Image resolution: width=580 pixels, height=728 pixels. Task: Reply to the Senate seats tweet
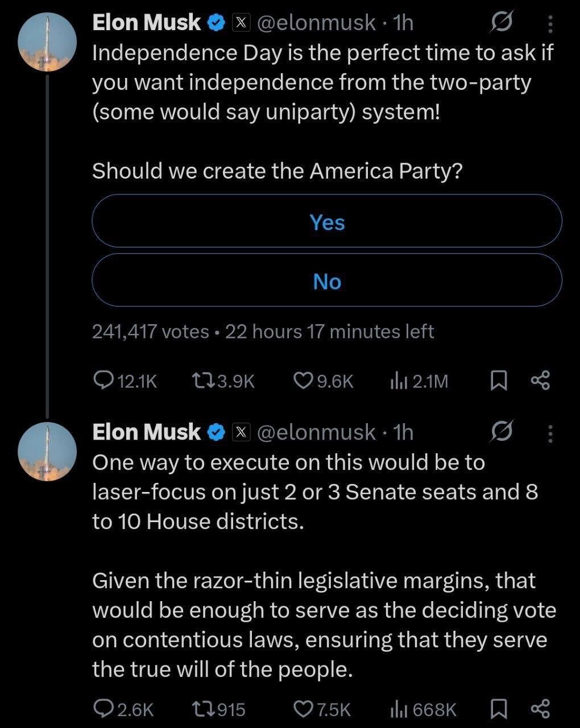[x=103, y=709]
